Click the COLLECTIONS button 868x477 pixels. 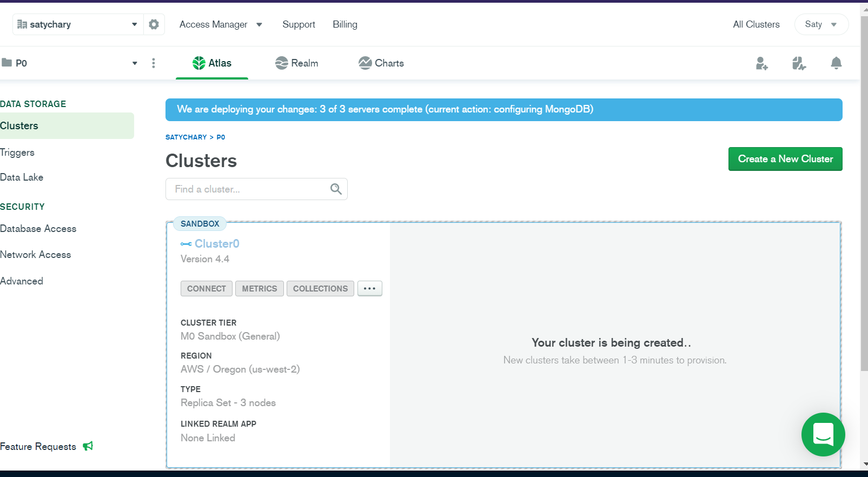point(321,289)
